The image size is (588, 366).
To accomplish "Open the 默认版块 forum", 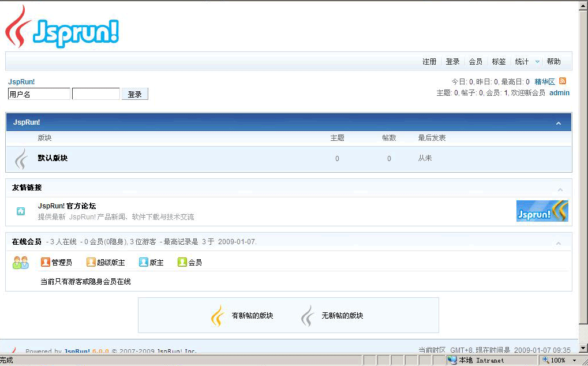I will click(x=53, y=158).
